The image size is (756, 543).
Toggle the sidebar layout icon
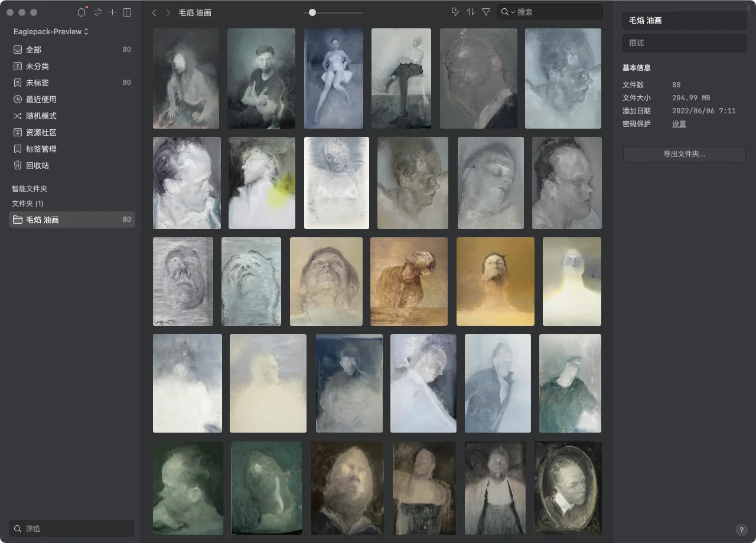coord(127,12)
